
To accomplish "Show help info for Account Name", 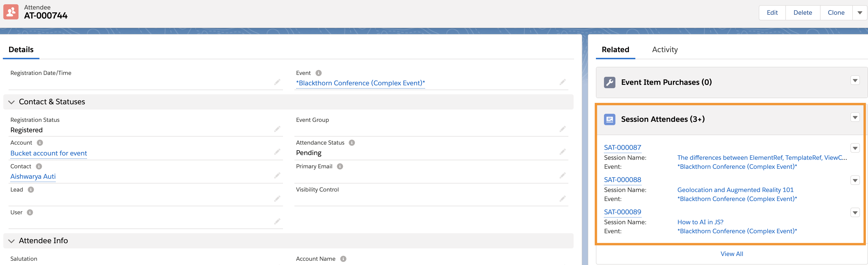I will point(343,259).
